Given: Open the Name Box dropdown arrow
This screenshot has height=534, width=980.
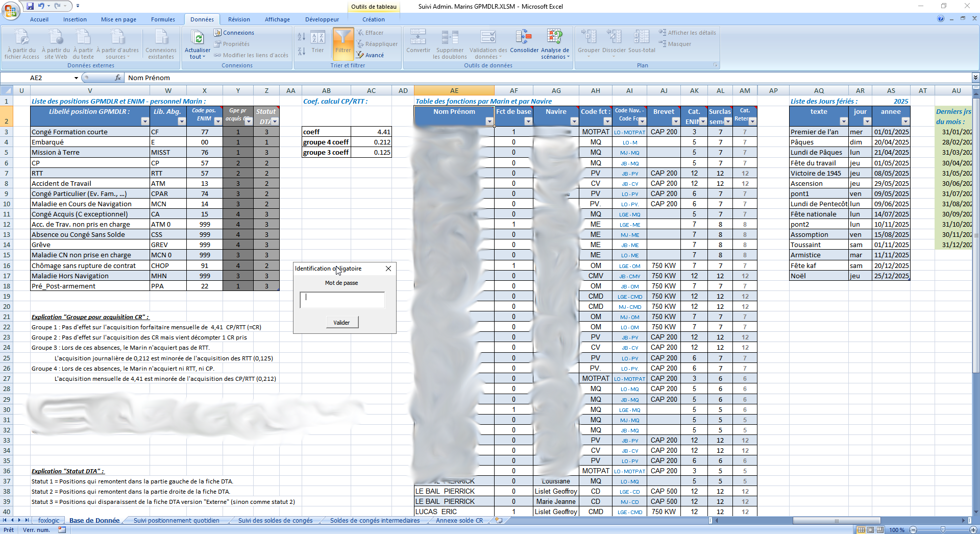Looking at the screenshot, I should pos(76,78).
